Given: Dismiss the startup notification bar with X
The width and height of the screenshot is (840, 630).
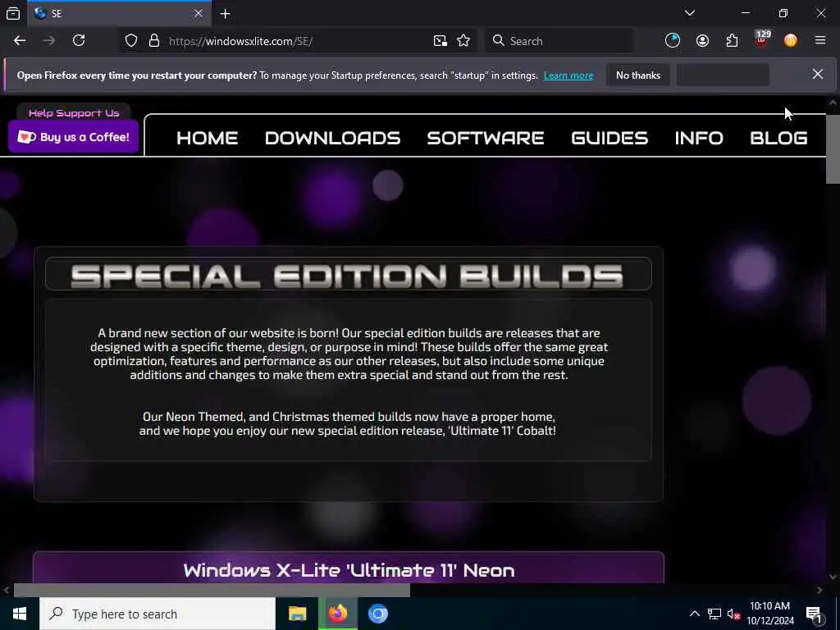Looking at the screenshot, I should click(818, 74).
